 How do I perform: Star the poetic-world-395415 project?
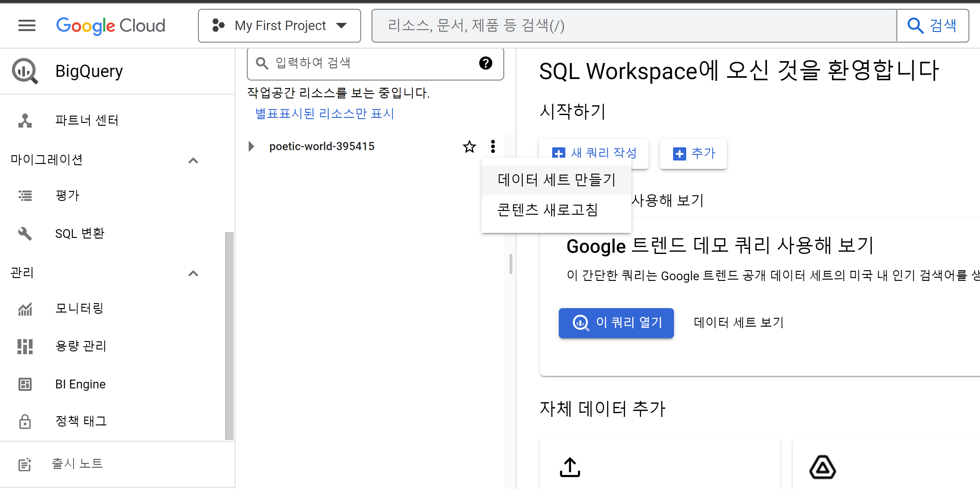tap(469, 146)
